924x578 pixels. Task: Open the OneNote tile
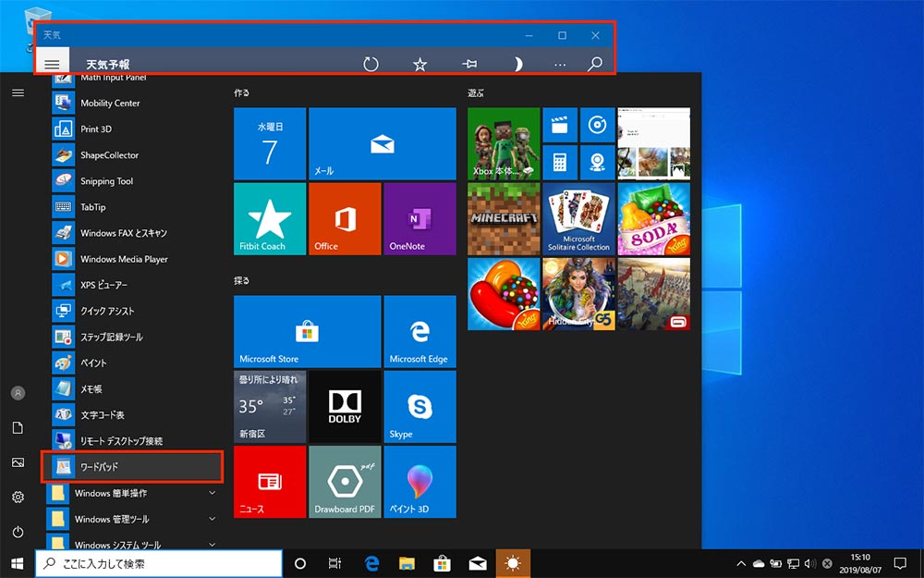pos(419,219)
